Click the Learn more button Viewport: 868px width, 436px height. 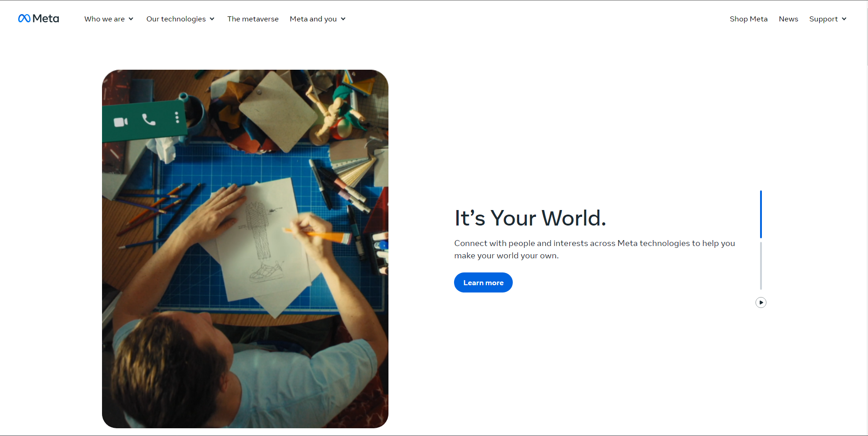483,282
